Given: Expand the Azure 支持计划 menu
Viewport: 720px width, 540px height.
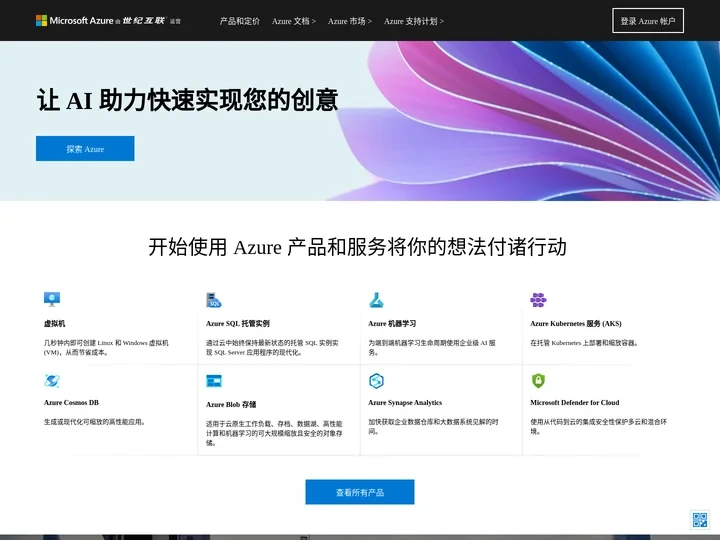Looking at the screenshot, I should 414,21.
